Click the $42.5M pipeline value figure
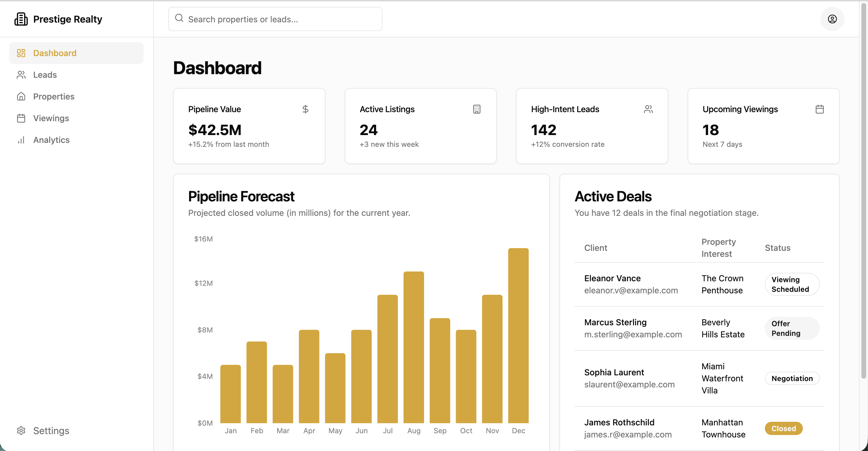 click(x=215, y=130)
